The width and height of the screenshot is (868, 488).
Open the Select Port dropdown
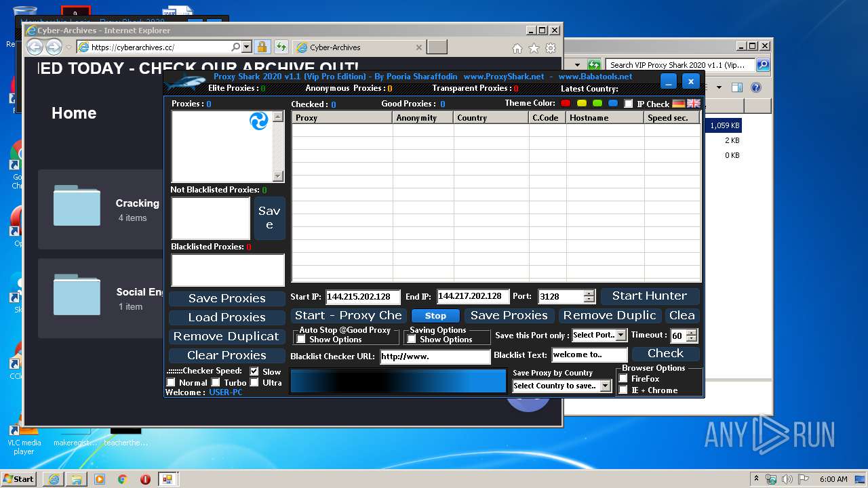point(620,335)
